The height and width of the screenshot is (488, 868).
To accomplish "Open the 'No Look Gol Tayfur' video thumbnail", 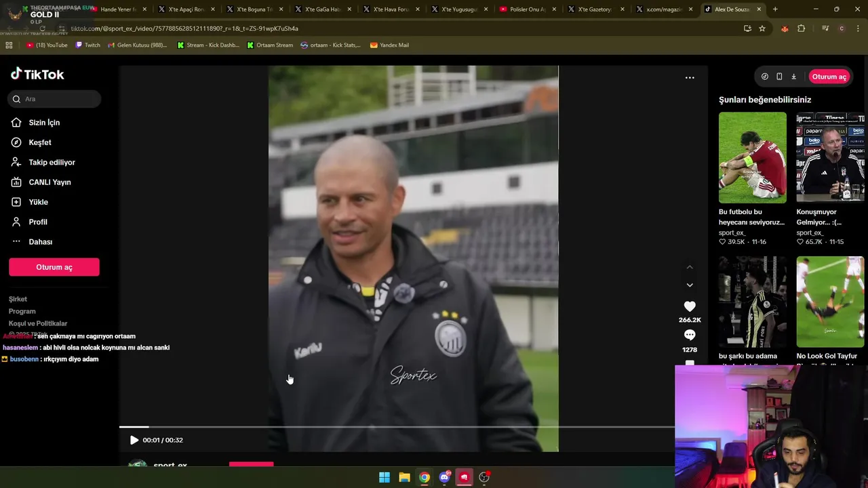I will [x=831, y=302].
